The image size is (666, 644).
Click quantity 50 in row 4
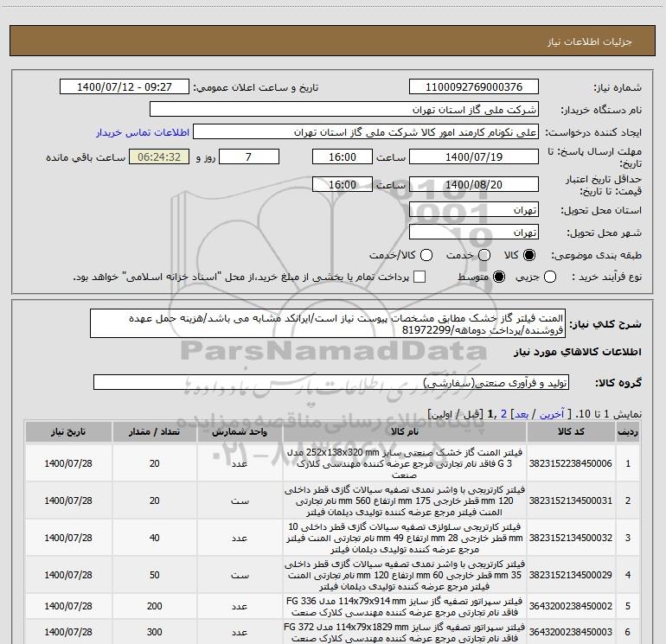pos(154,575)
